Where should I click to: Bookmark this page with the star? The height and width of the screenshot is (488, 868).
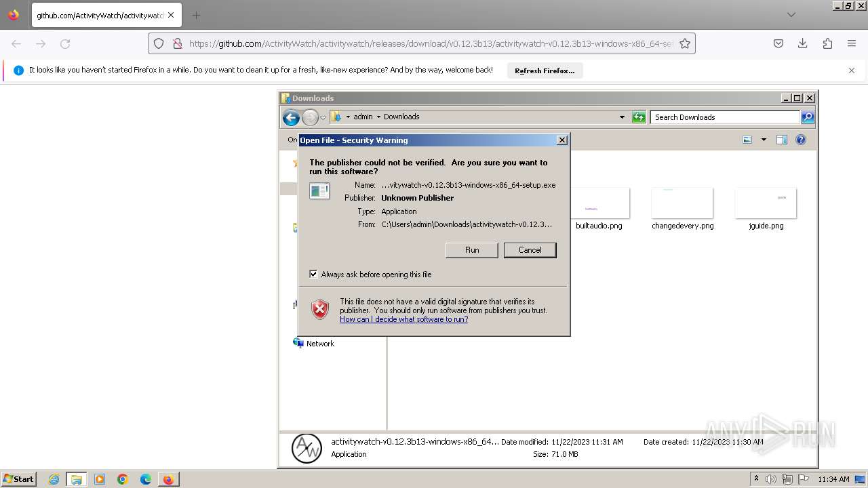tap(685, 43)
